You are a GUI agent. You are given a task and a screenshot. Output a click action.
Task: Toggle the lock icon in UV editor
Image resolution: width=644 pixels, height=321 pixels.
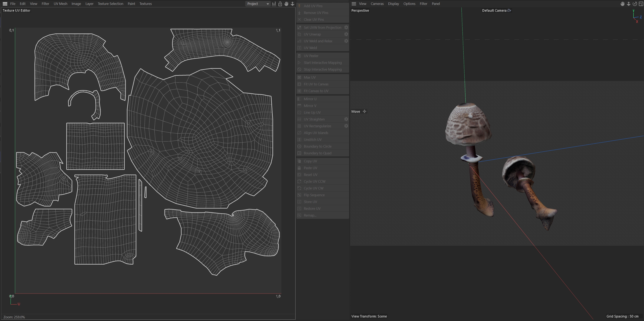coord(280,4)
